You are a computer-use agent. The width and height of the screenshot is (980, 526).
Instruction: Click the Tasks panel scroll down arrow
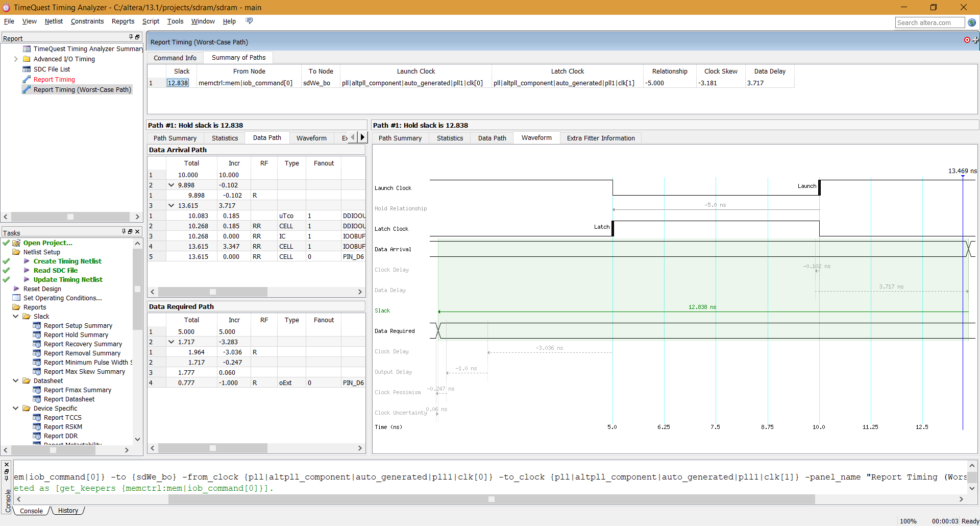(137, 439)
